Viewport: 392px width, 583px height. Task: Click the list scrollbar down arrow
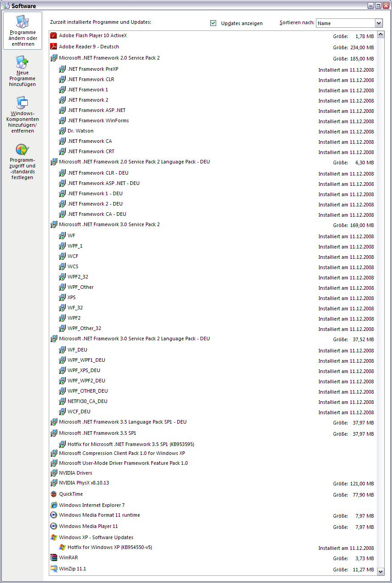(380, 571)
